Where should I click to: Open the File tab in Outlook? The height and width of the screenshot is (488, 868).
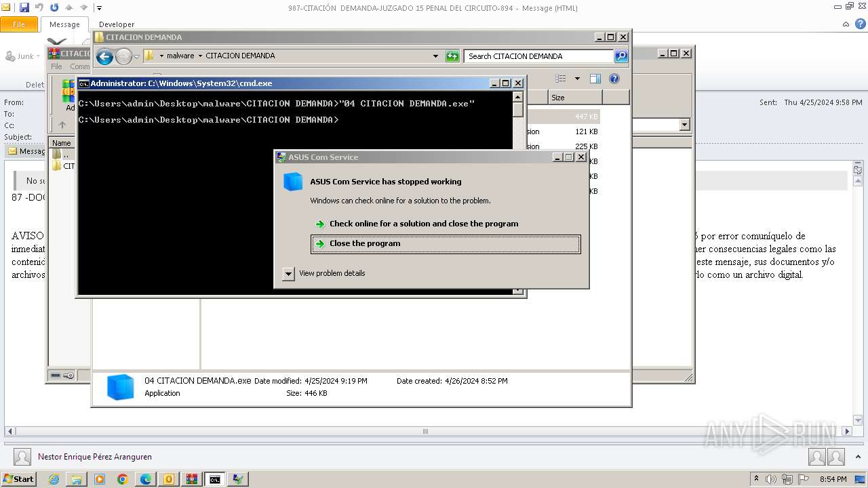[19, 24]
